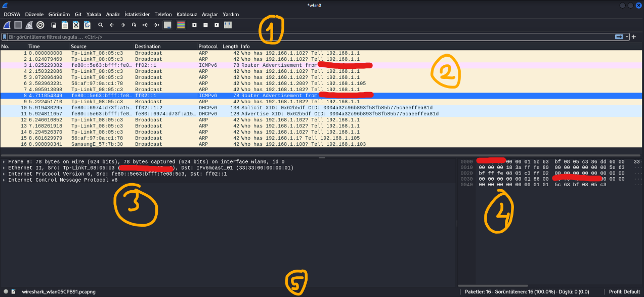This screenshot has height=297, width=644.
Task: Restart the current capture
Action: (x=29, y=24)
